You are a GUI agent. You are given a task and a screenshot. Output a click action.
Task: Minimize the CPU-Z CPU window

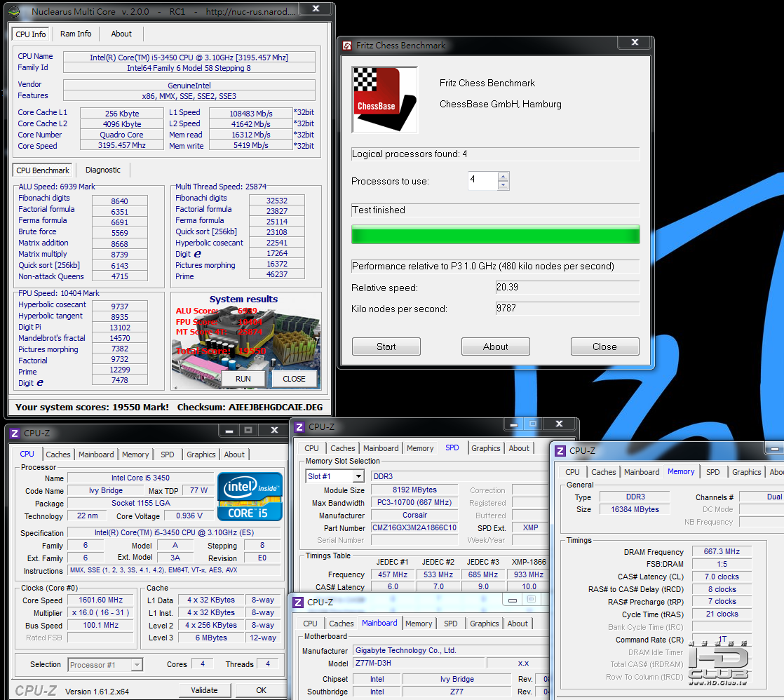229,431
